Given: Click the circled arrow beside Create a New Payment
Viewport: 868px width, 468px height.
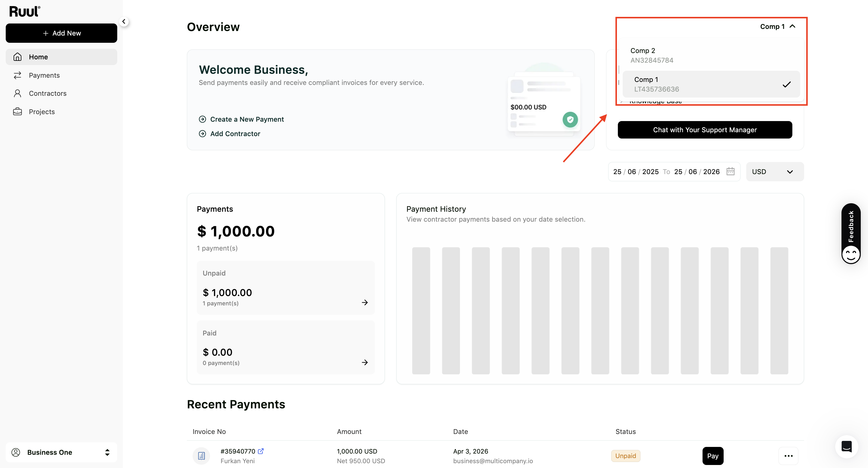Looking at the screenshot, I should (202, 119).
